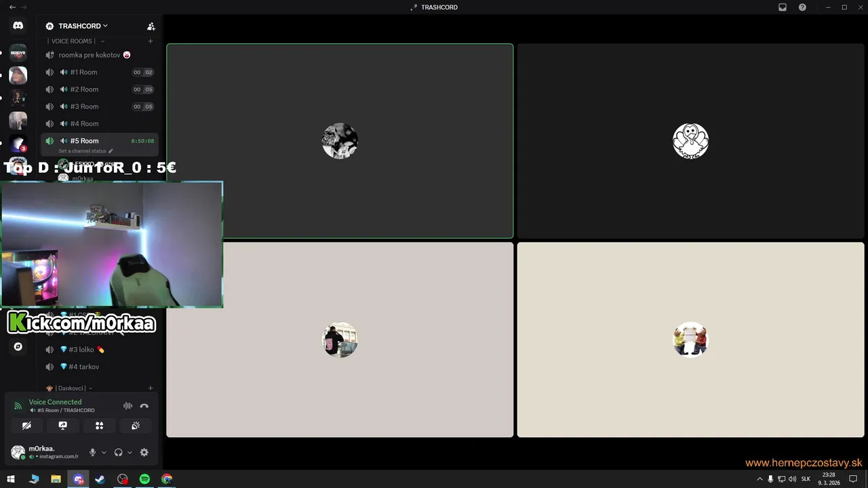Open the Discord inbox icon
This screenshot has width=868, height=488.
pyautogui.click(x=782, y=7)
